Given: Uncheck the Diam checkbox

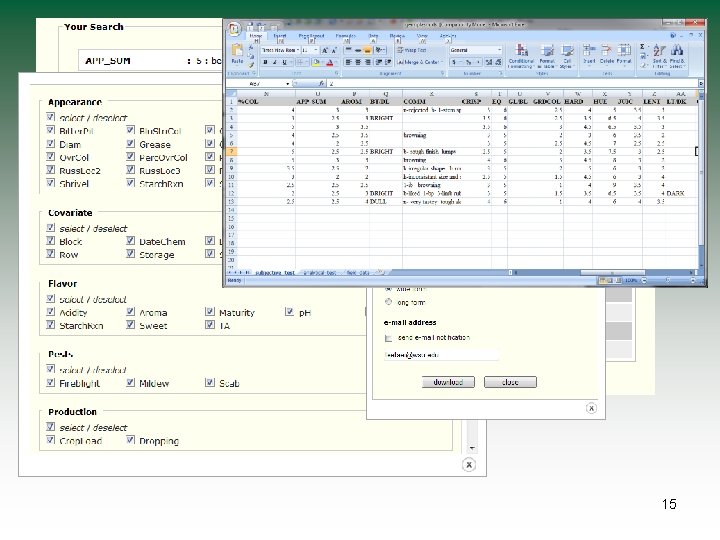Looking at the screenshot, I should pos(51,144).
